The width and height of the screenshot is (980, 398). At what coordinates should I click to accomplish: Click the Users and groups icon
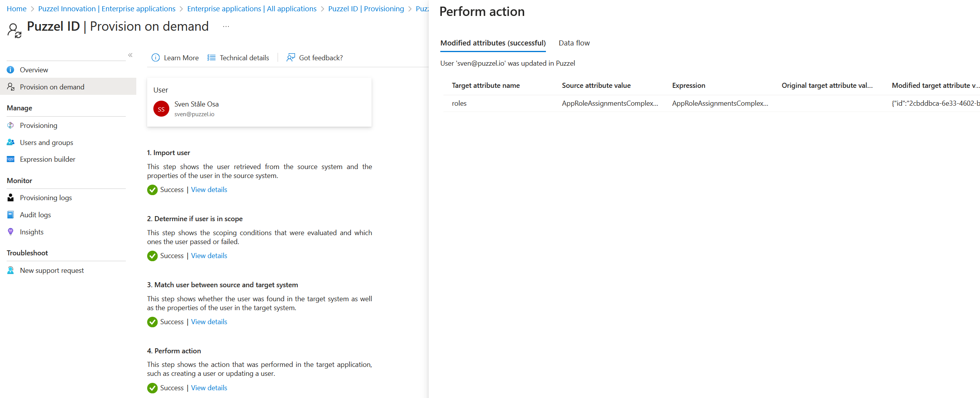10,143
